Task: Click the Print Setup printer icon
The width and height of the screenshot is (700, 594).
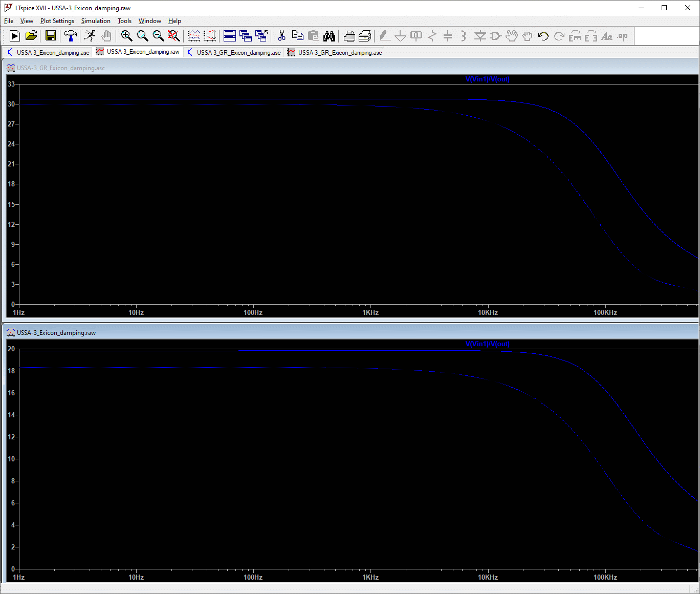Action: point(349,36)
